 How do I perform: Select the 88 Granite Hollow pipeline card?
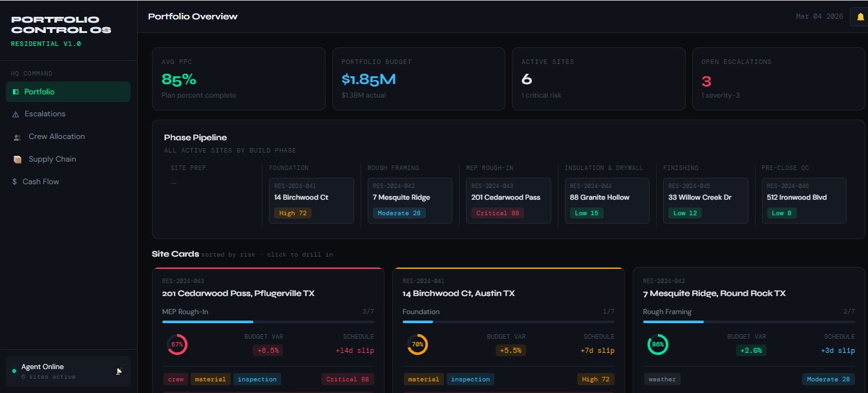pyautogui.click(x=607, y=200)
